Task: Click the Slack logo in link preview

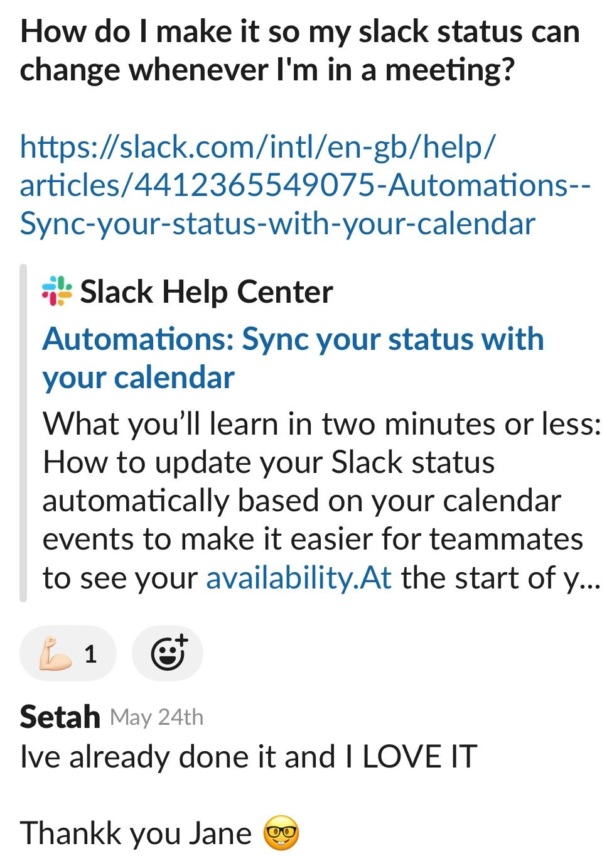Action: pos(56,292)
